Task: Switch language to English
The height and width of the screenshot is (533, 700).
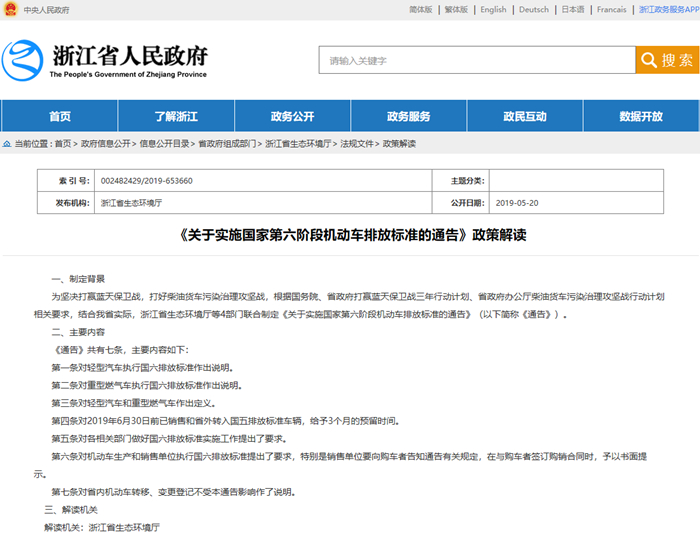Action: (493, 10)
